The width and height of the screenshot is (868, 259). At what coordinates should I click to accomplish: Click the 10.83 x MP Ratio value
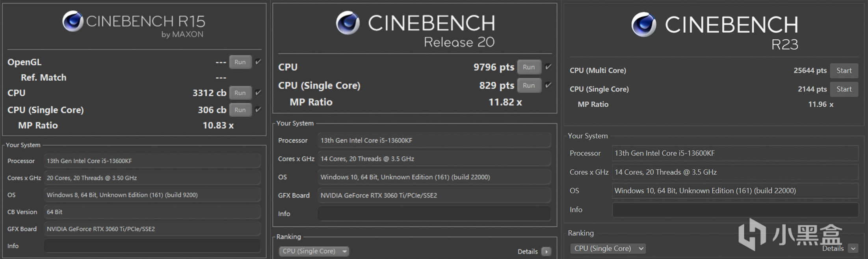click(218, 126)
